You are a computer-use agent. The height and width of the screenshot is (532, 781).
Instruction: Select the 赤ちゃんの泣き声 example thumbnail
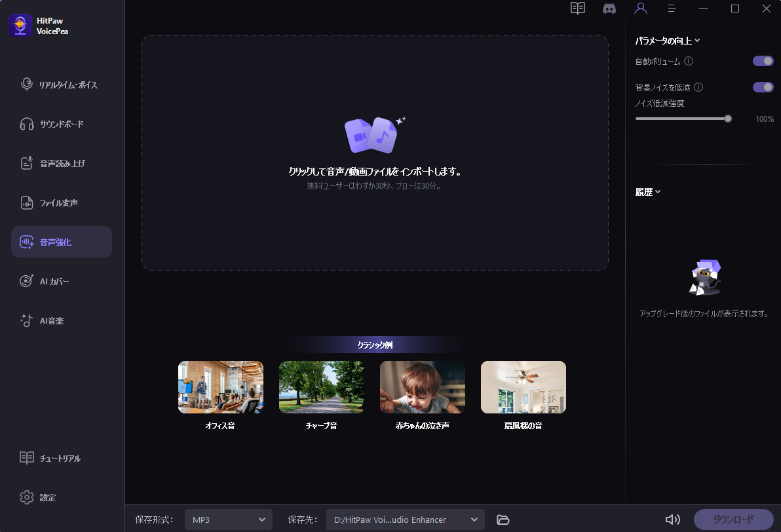[x=423, y=387]
